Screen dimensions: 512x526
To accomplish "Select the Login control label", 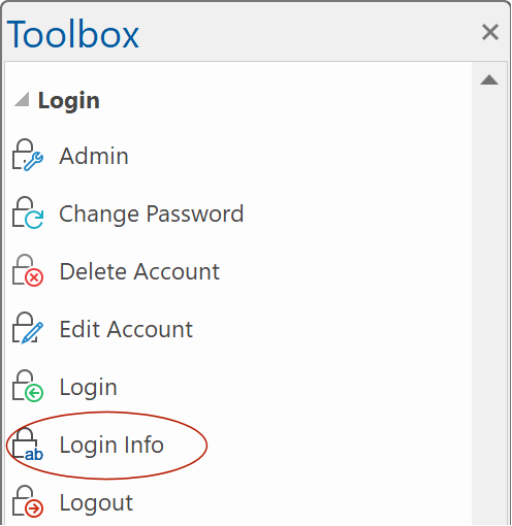I will coord(88,388).
